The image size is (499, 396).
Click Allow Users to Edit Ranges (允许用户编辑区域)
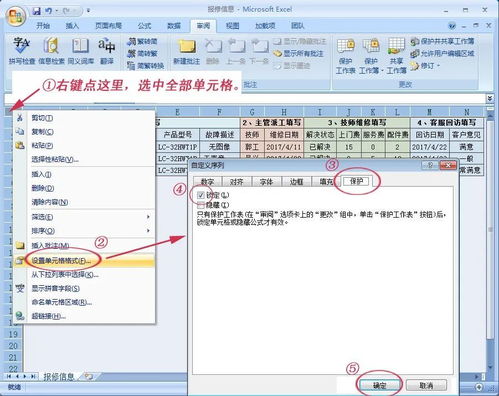442,53
